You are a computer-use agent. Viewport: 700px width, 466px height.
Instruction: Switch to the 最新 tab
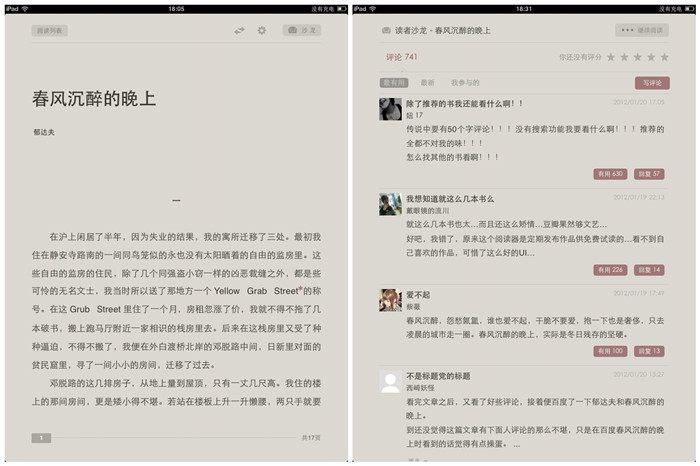tap(427, 82)
